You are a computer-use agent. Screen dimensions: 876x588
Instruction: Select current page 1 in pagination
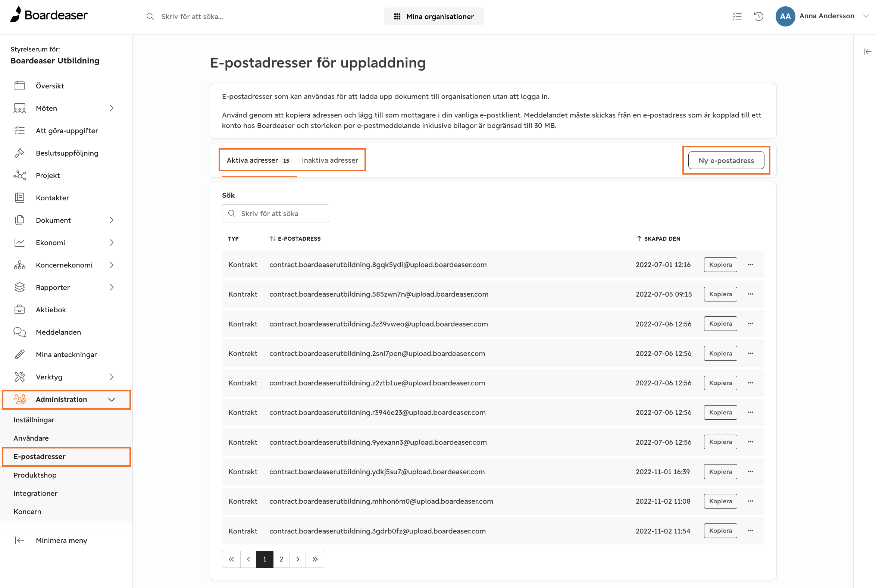[x=265, y=559]
